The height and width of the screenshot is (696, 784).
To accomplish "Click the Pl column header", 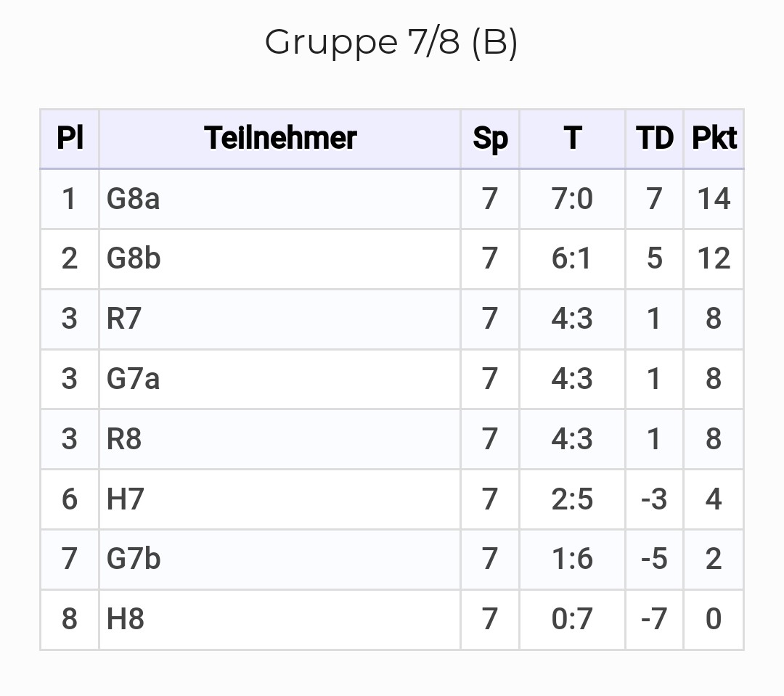I will tap(70, 138).
